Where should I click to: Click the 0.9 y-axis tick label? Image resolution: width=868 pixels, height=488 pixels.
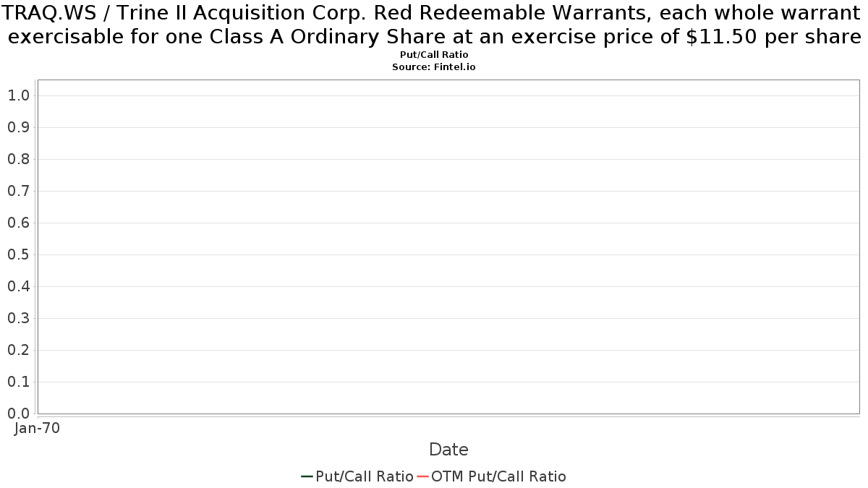pyautogui.click(x=19, y=127)
